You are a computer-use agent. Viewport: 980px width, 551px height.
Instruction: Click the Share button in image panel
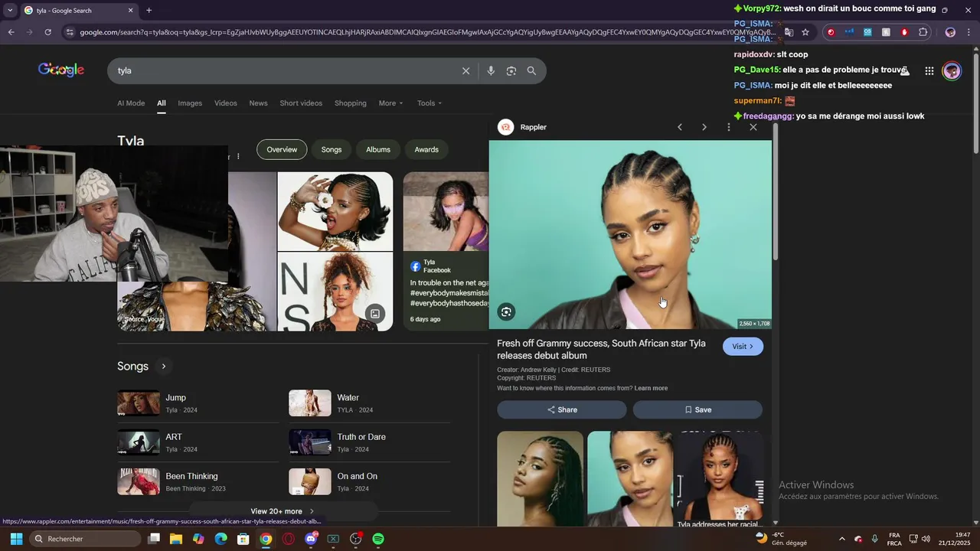(x=562, y=409)
